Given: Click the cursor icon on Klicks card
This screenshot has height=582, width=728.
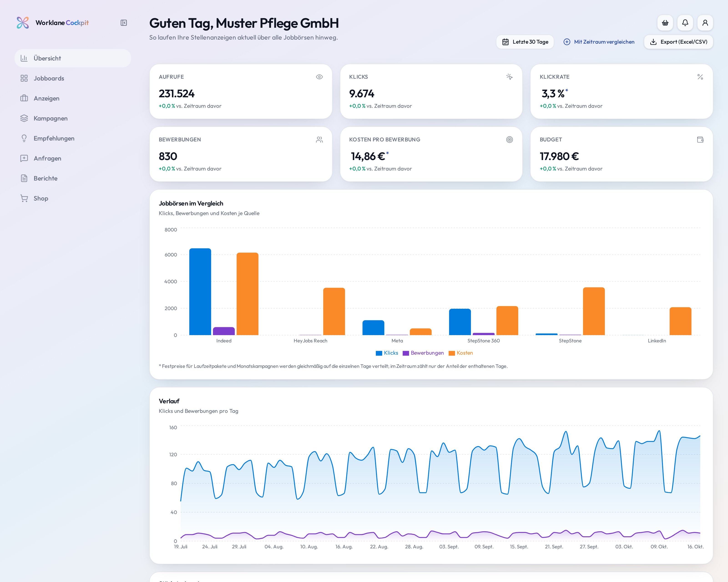Looking at the screenshot, I should (510, 77).
